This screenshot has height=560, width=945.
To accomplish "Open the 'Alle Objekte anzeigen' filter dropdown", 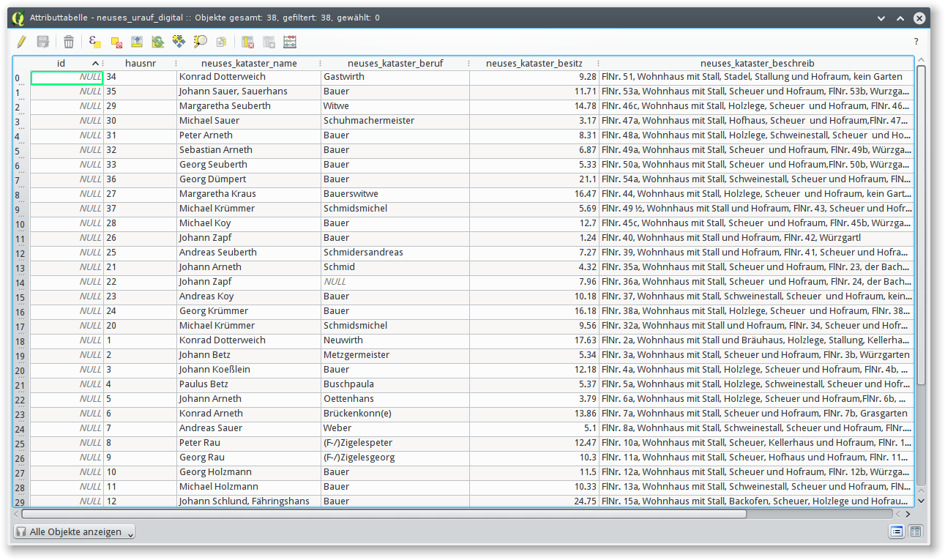I will (x=74, y=531).
